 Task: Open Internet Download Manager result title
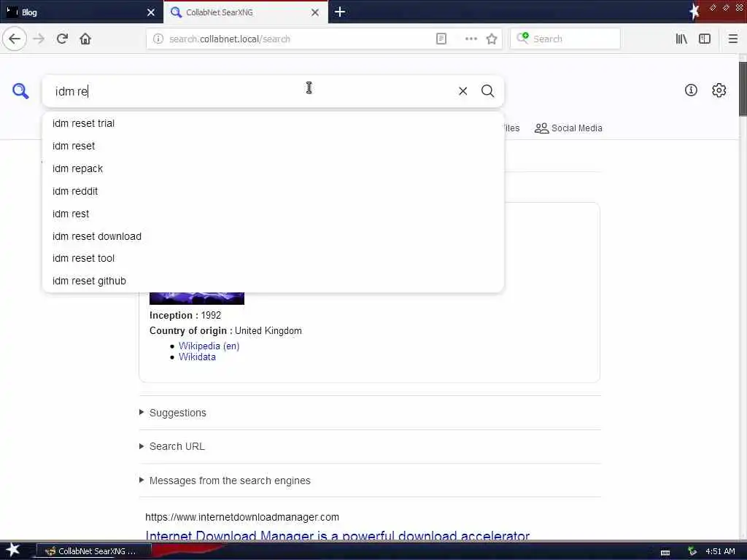coord(337,534)
